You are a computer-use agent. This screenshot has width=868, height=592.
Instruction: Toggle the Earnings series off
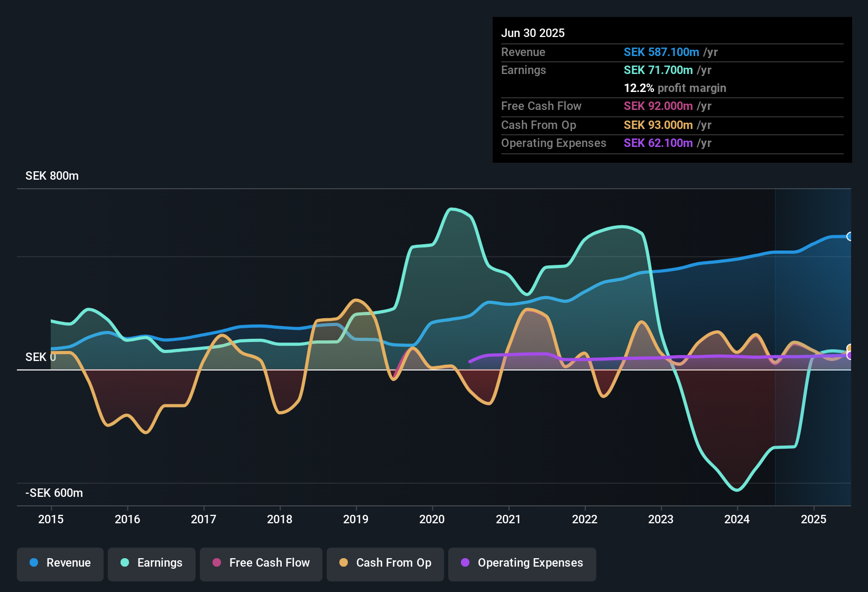tap(152, 563)
